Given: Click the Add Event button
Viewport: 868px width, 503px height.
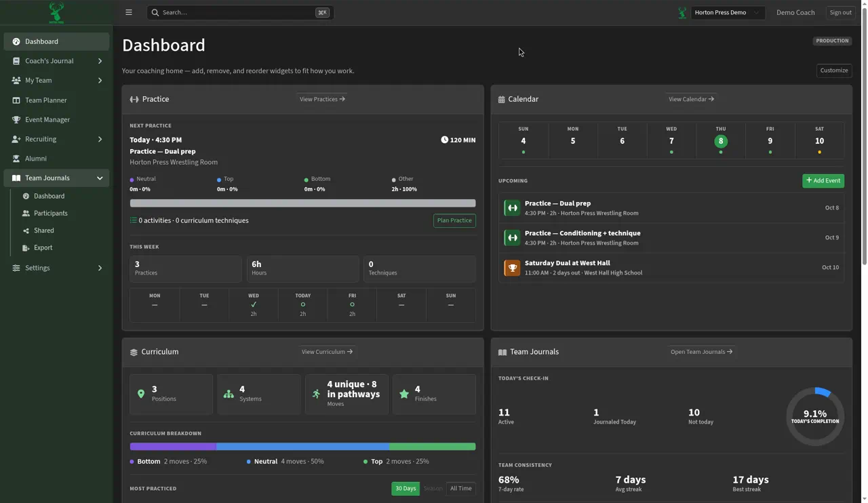Looking at the screenshot, I should click(823, 181).
